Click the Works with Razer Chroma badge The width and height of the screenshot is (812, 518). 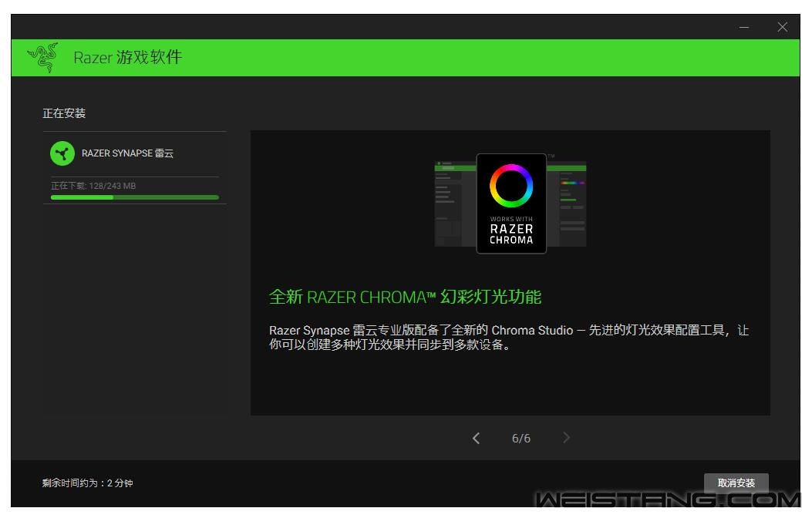(510, 229)
